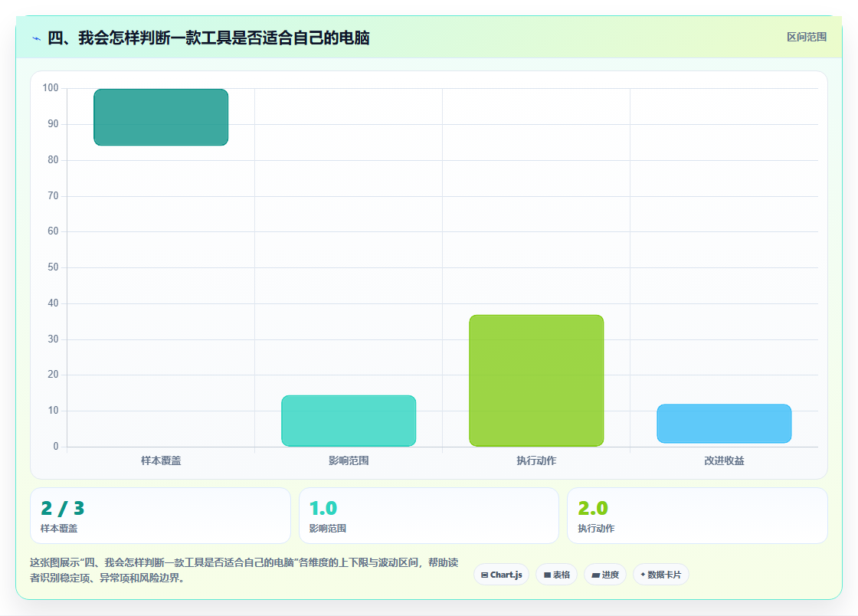This screenshot has height=616, width=858.
Task: Open the 1.0 影响范围 stat card
Action: pyautogui.click(x=428, y=516)
